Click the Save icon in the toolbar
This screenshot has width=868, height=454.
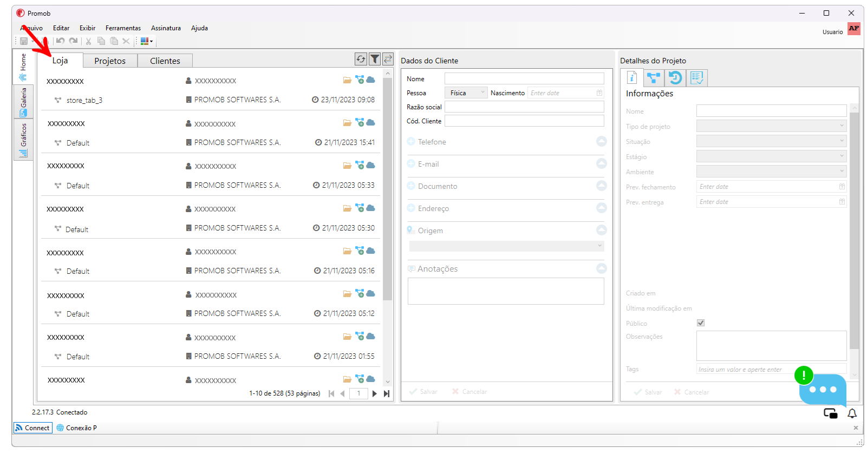click(x=24, y=41)
